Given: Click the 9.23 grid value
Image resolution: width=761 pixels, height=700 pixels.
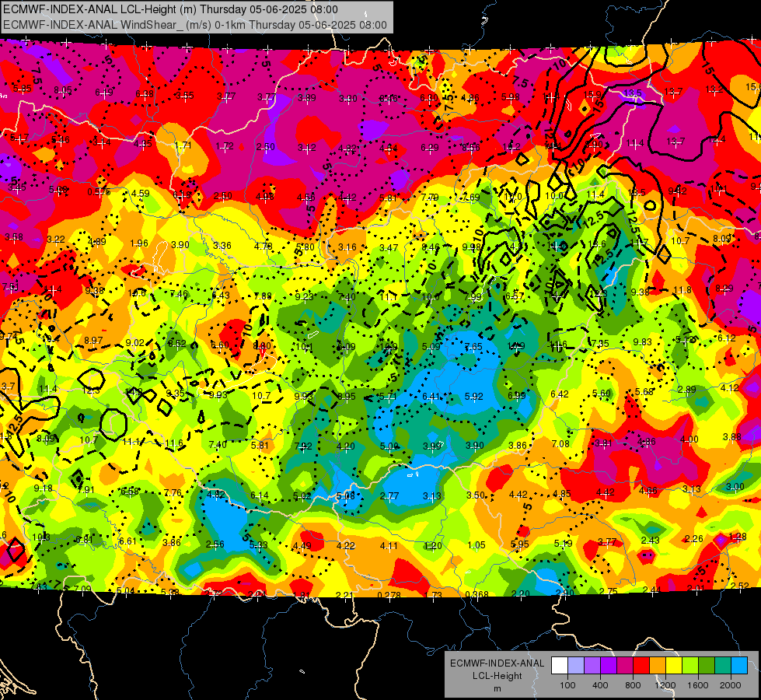Looking at the screenshot, I should click(304, 297).
